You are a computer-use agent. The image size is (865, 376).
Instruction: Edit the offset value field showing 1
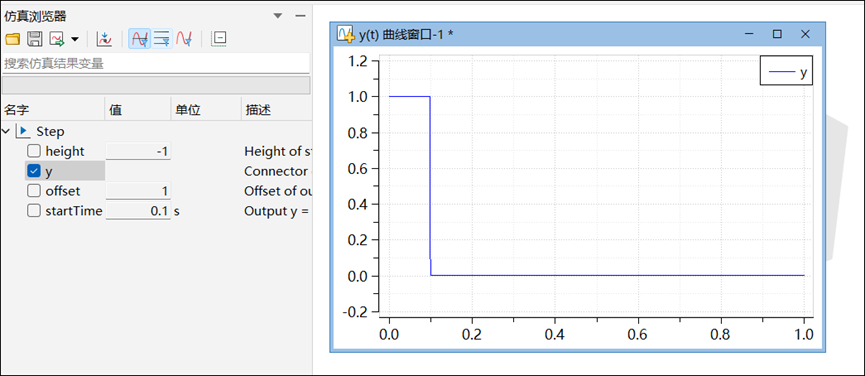(138, 191)
